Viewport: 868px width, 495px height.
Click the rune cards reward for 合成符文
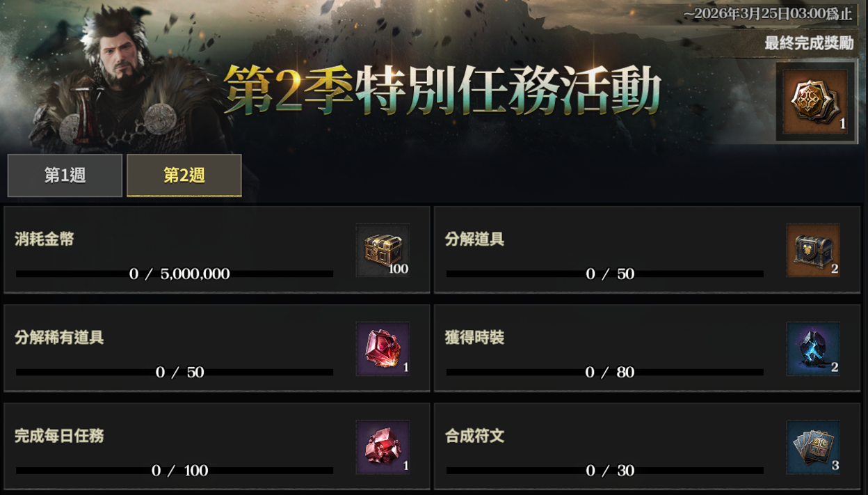[x=813, y=447]
